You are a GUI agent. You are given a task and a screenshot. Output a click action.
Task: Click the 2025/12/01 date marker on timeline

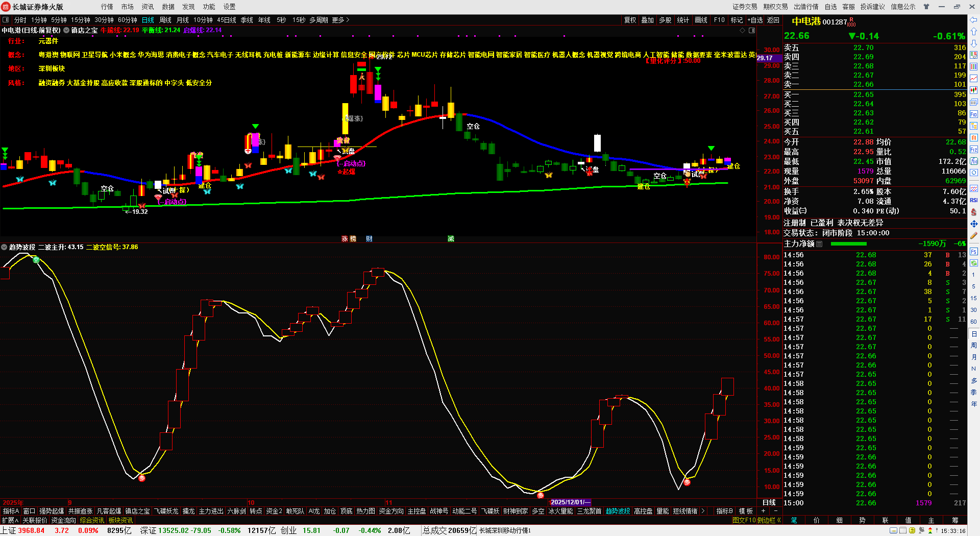(x=570, y=502)
